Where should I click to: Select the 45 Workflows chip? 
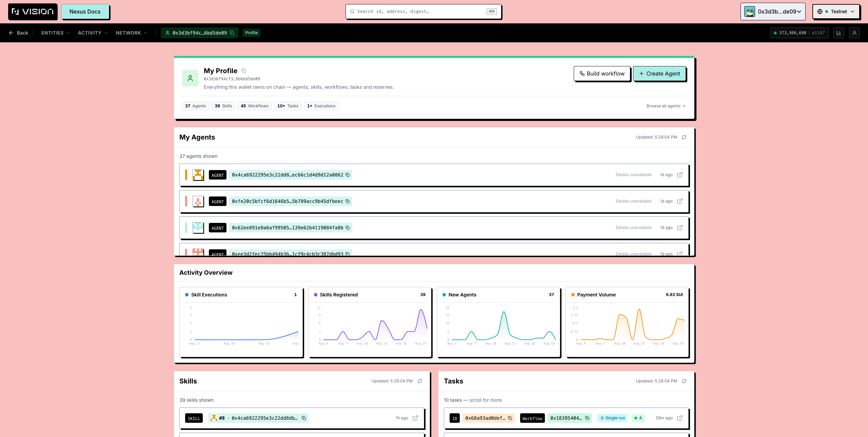[254, 106]
